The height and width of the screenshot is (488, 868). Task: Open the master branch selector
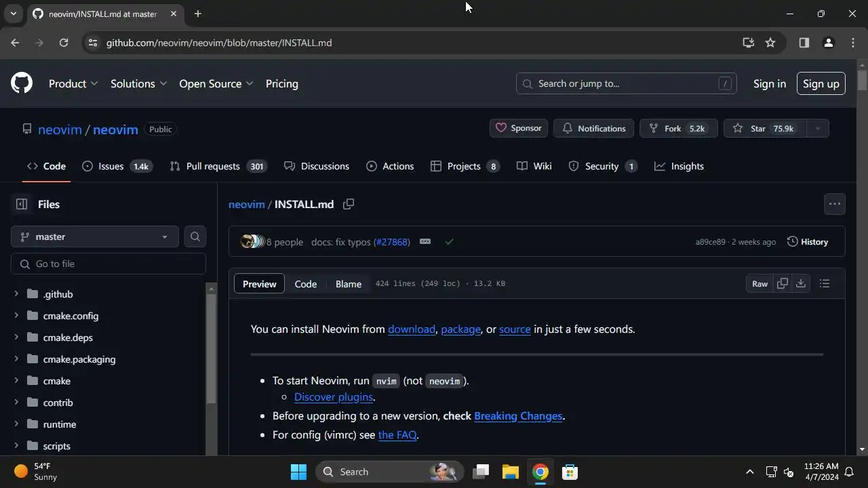pyautogui.click(x=95, y=237)
